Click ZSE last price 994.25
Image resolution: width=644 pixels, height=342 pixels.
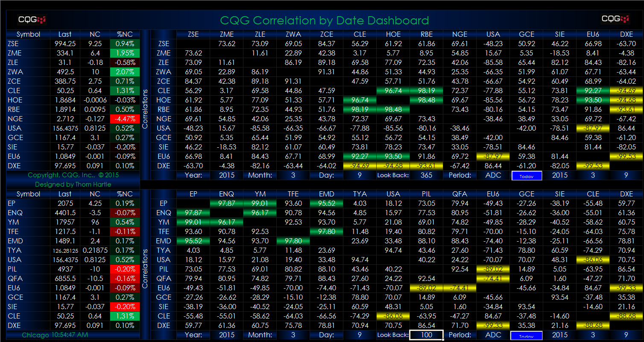coord(65,44)
